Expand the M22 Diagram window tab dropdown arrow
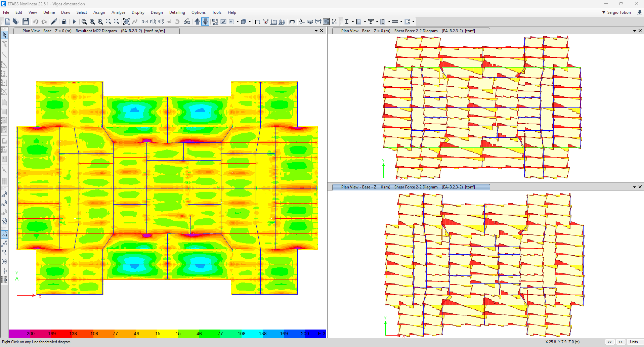 click(x=316, y=31)
